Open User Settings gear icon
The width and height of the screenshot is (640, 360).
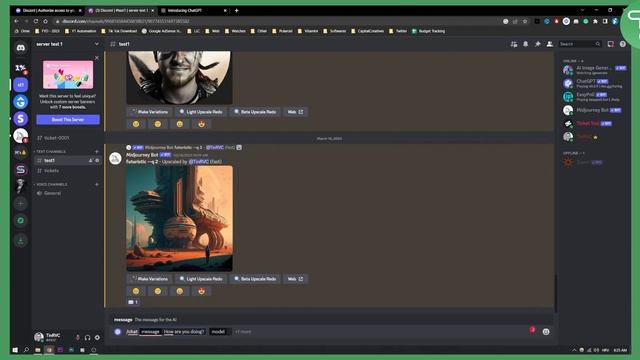tap(97, 338)
